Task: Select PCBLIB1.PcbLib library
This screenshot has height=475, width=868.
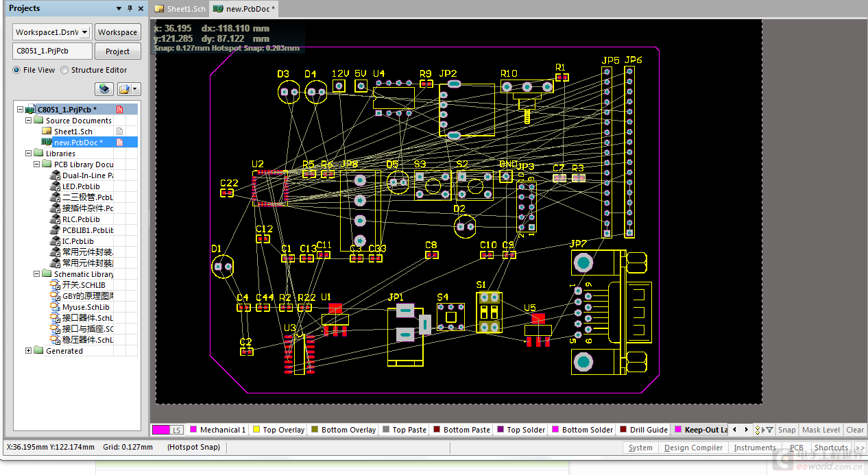Action: [x=82, y=230]
